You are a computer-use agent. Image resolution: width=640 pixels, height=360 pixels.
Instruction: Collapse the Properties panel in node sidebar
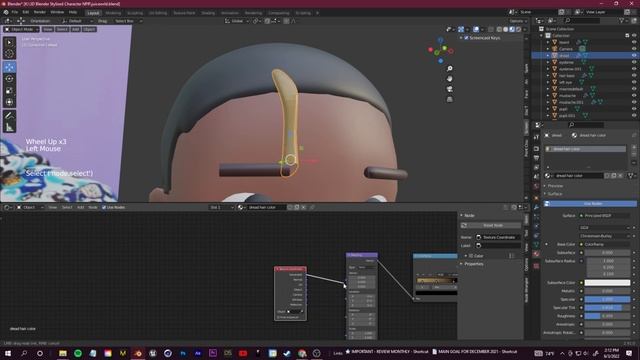pos(472,264)
